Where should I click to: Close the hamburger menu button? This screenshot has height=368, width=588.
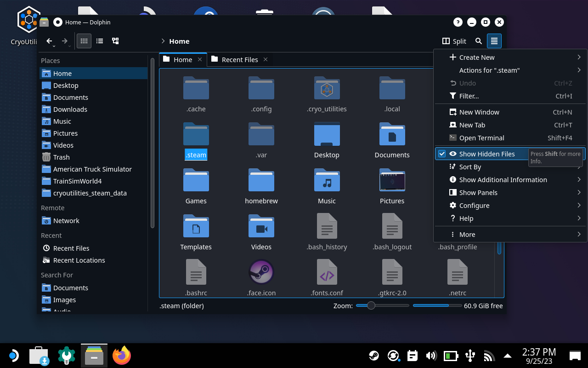point(494,41)
